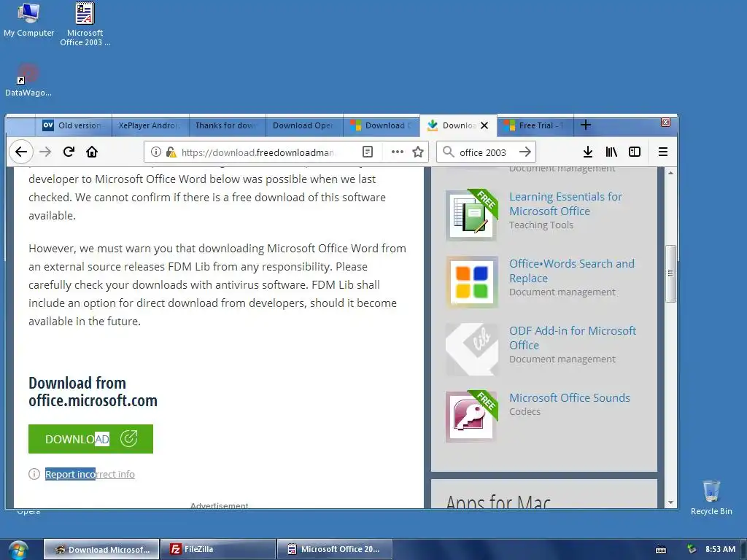Click Microsoft Office Sounds thumbnail
Image resolution: width=747 pixels, height=560 pixels.
(472, 416)
